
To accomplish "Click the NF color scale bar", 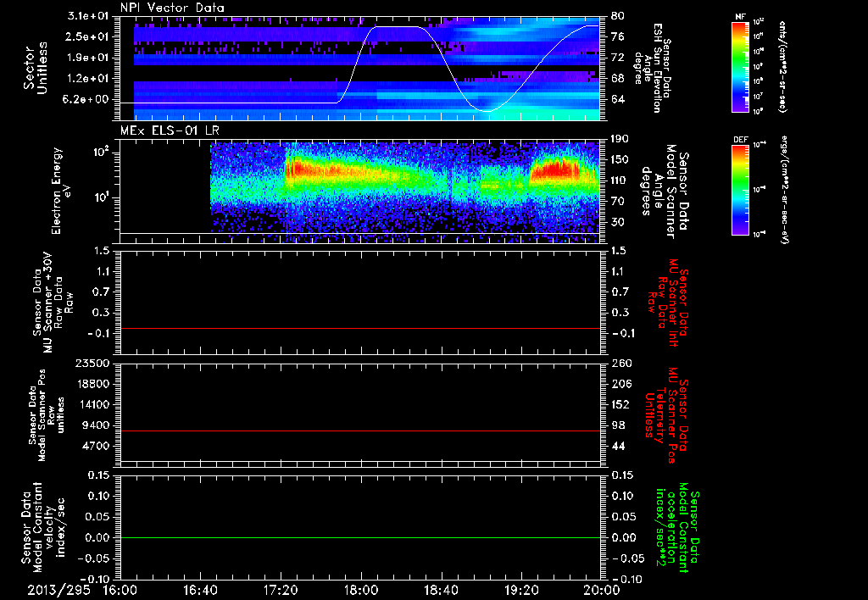I will pos(741,66).
